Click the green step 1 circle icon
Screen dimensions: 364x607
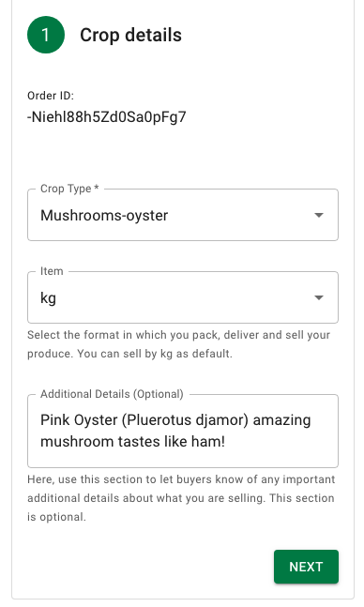pyautogui.click(x=46, y=35)
